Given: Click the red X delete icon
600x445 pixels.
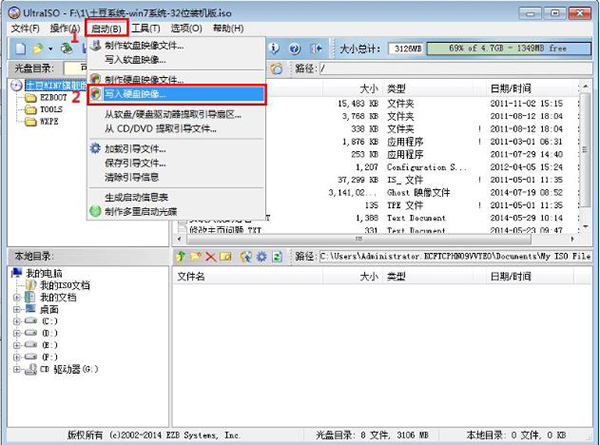Looking at the screenshot, I should click(210, 256).
